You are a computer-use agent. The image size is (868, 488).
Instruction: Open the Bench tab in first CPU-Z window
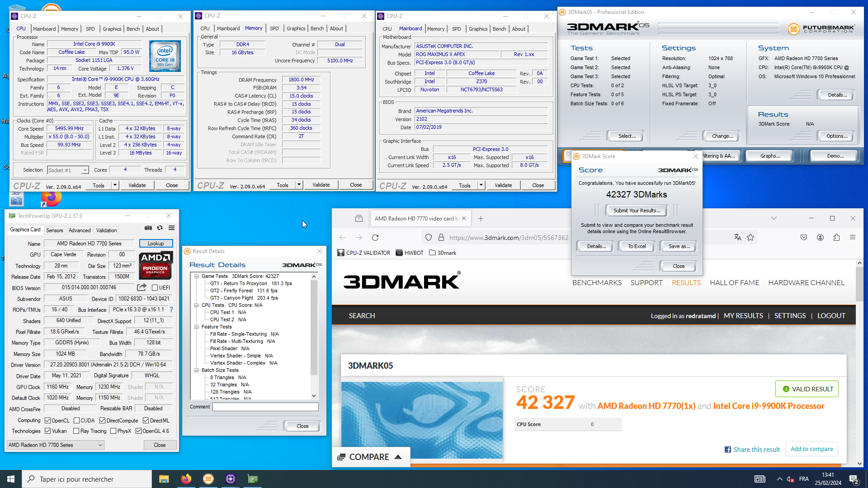coord(133,29)
